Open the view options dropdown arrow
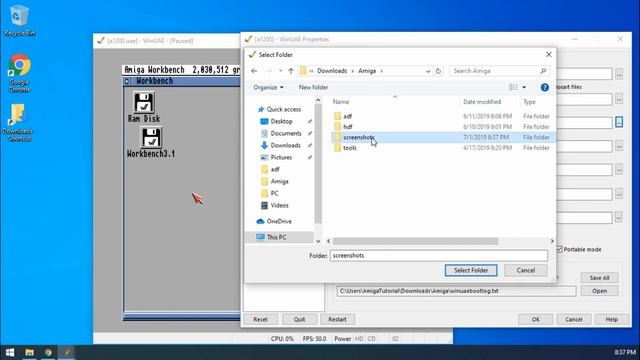Screen dimensions: 640x360 pos(524,87)
